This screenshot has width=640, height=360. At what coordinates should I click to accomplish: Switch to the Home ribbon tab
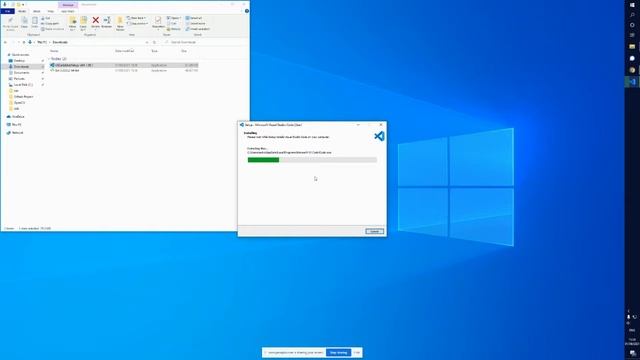(22, 11)
